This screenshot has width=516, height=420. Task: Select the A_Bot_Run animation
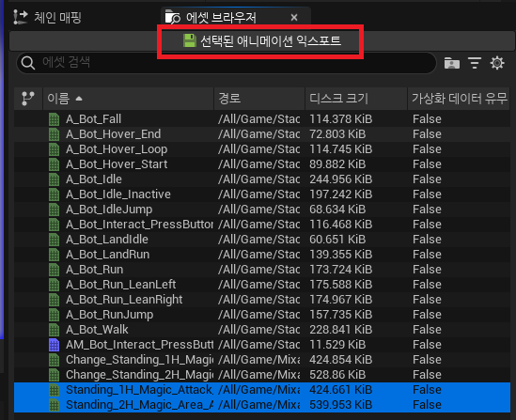coord(262,270)
